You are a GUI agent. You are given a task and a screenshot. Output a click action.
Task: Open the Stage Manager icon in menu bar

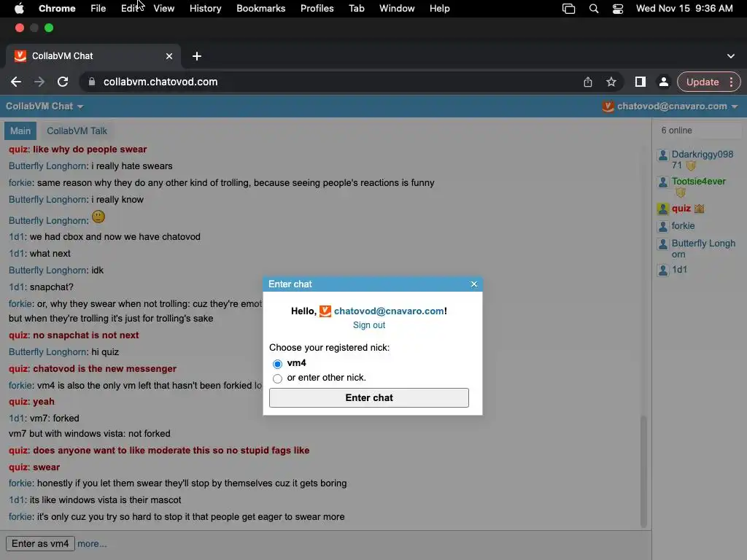click(x=568, y=9)
